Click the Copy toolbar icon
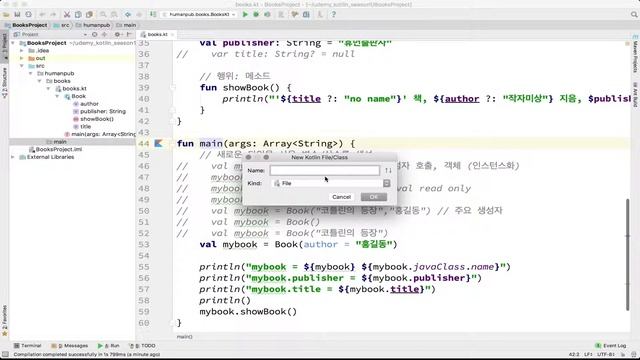 [x=78, y=14]
